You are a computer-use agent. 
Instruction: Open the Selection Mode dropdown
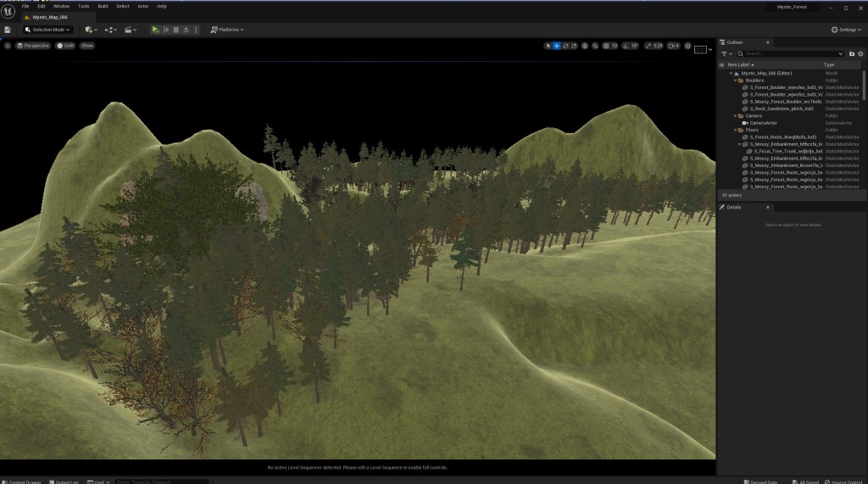pos(47,30)
